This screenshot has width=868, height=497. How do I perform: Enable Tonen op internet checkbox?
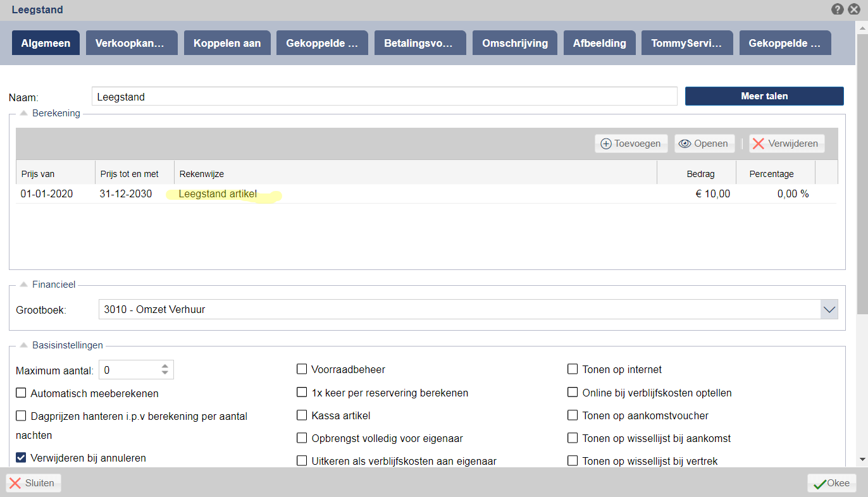pos(573,369)
